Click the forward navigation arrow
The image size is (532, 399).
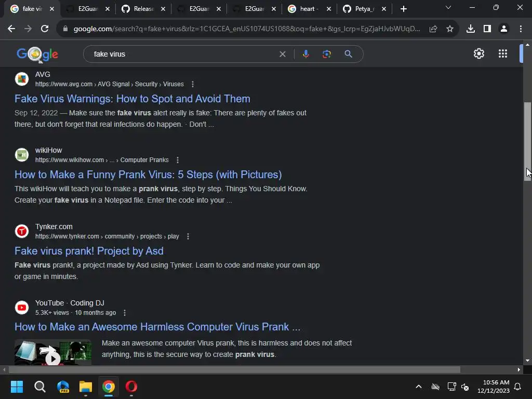point(28,29)
